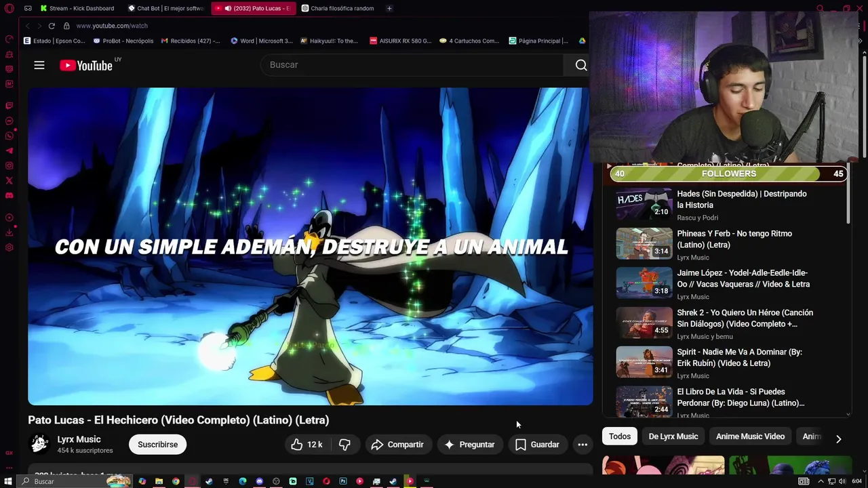
Task: Select the Todos filter chip
Action: [x=619, y=437]
